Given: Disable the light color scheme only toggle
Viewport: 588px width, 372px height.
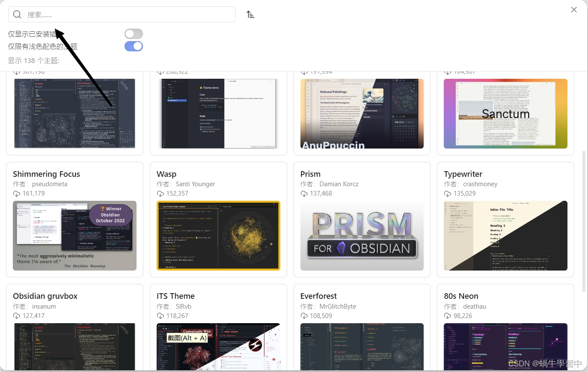Looking at the screenshot, I should click(134, 46).
